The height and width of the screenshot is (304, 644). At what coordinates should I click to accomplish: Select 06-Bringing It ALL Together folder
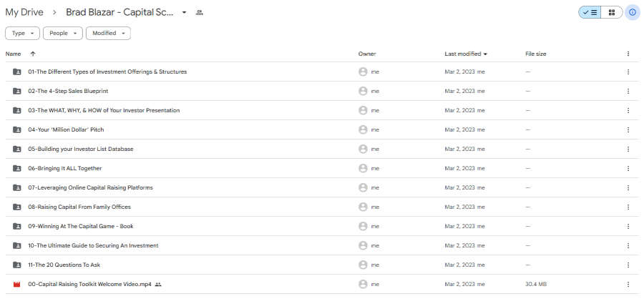[x=64, y=168]
